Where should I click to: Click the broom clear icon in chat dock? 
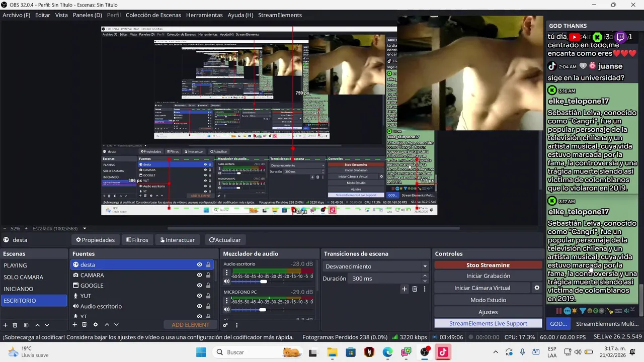point(610,311)
